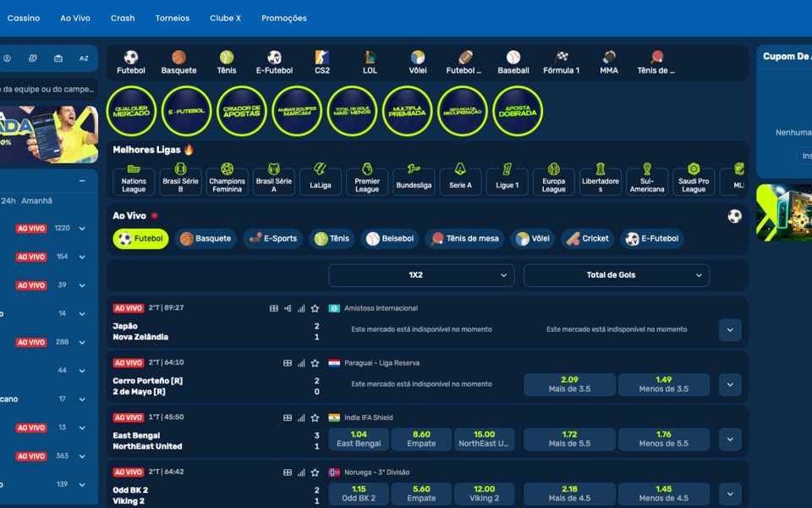This screenshot has width=812, height=508.
Task: Open the Total de Gols market dropdown
Action: tap(617, 275)
